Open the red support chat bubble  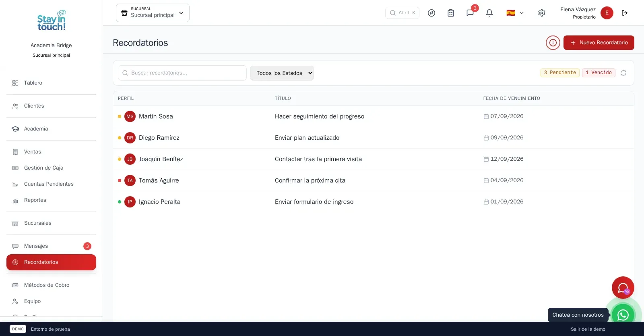[623, 288]
